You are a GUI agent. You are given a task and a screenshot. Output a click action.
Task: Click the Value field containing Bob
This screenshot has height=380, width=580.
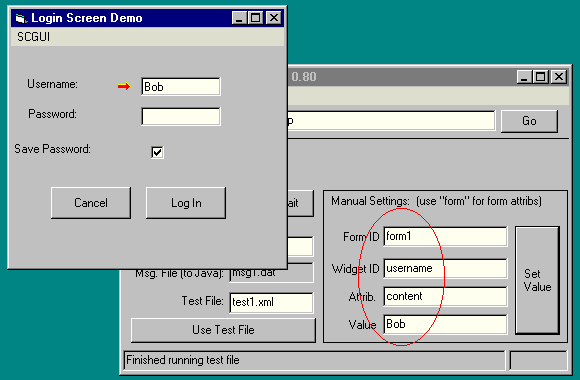[x=445, y=324]
